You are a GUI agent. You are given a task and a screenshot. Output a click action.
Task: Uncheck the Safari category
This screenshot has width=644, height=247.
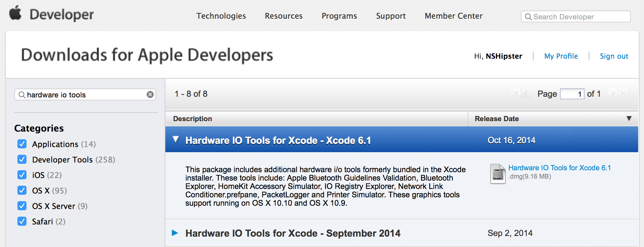click(x=22, y=221)
